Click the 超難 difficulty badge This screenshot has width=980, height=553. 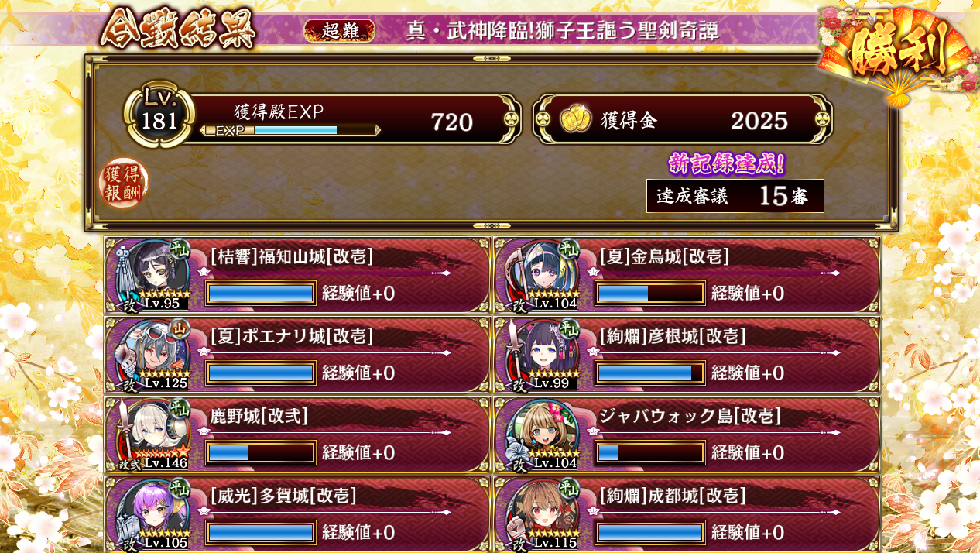[x=340, y=30]
